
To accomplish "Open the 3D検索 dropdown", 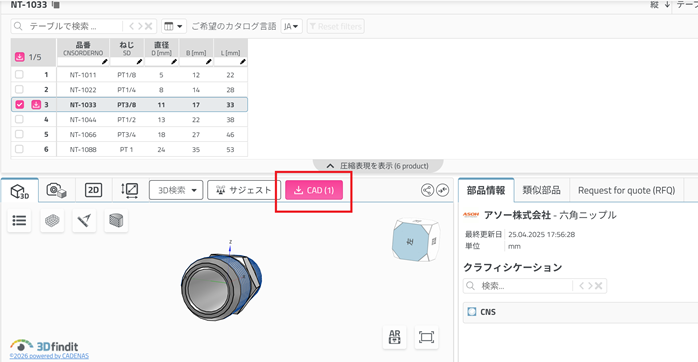I will (176, 190).
